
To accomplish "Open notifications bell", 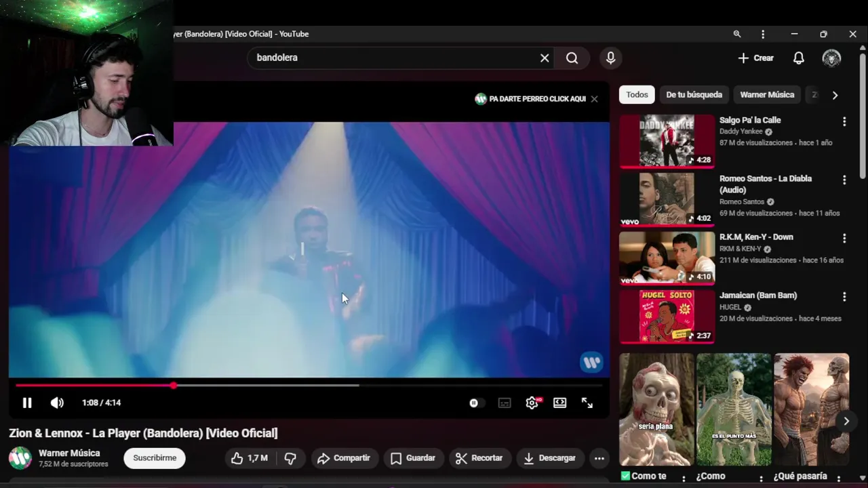I will pyautogui.click(x=799, y=58).
